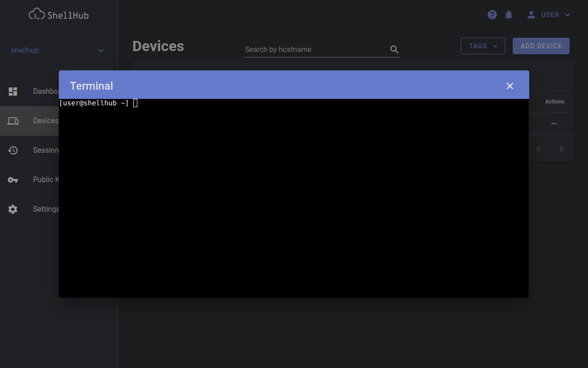Click the notifications bell icon

[x=509, y=14]
